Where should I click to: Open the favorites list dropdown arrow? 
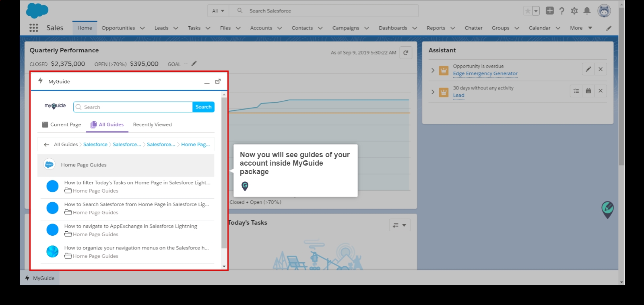pyautogui.click(x=536, y=11)
